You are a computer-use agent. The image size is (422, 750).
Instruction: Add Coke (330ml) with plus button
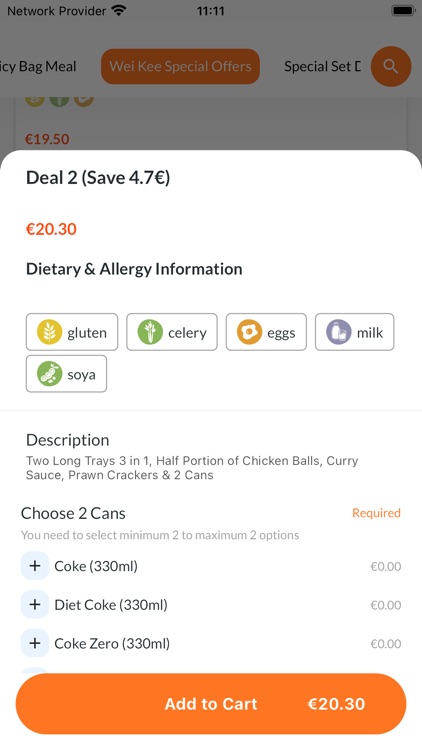pyautogui.click(x=35, y=566)
